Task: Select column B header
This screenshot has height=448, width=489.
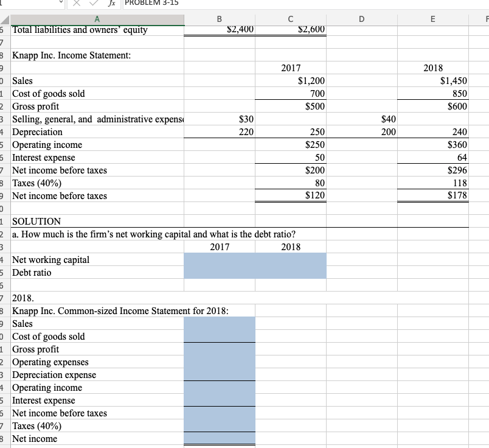Action: [218, 19]
